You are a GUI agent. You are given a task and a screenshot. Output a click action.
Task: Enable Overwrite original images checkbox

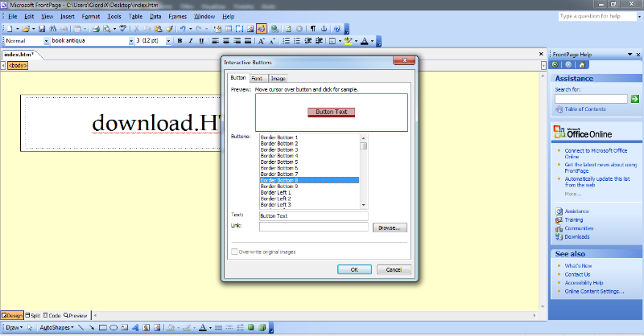pyautogui.click(x=234, y=252)
